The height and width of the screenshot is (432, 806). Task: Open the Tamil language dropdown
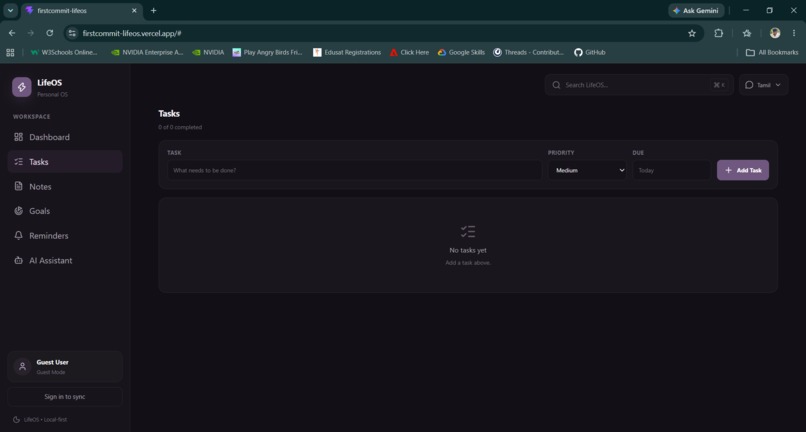[763, 85]
